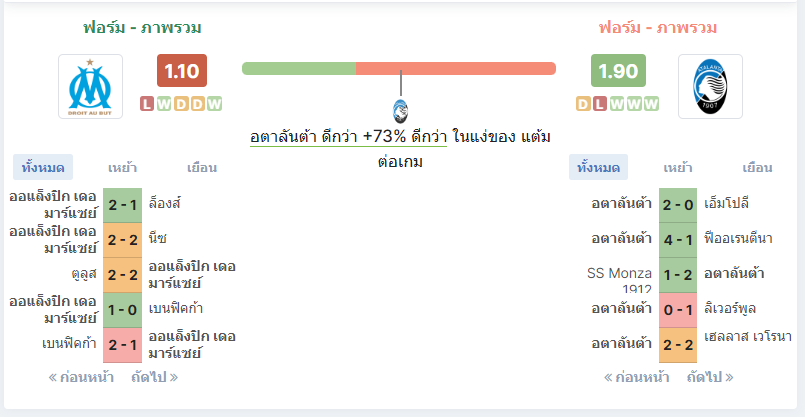Click the green-red points comparison bar
Screen dimensions: 805x417
tap(399, 69)
